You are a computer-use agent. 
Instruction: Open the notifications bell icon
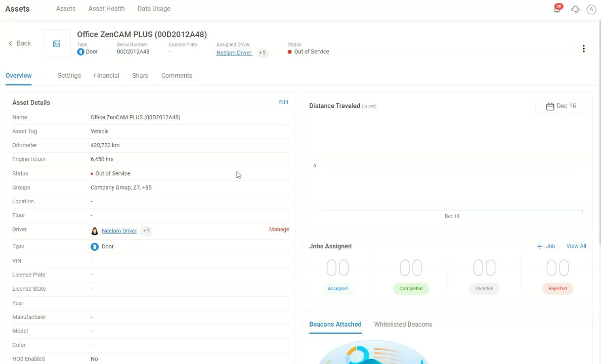tap(557, 9)
